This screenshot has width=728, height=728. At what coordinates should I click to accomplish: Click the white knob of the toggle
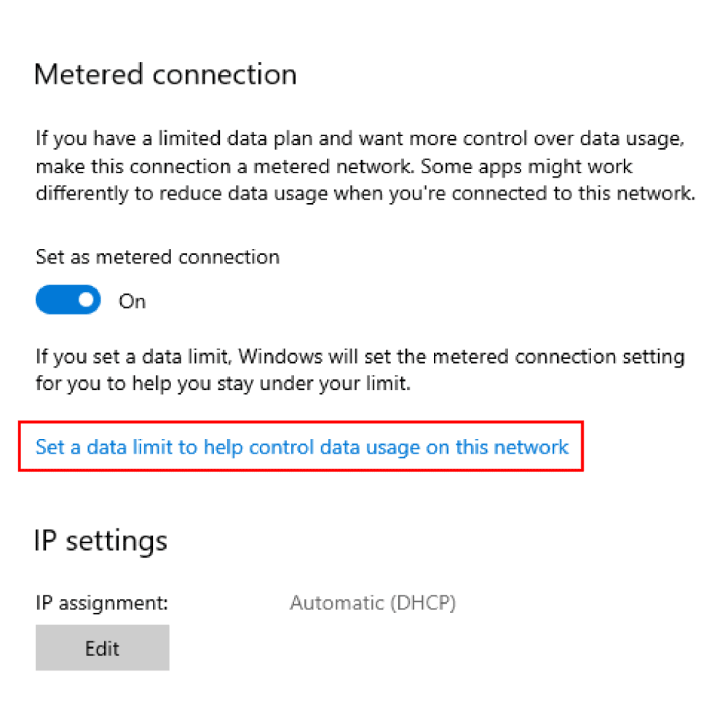coord(87,300)
